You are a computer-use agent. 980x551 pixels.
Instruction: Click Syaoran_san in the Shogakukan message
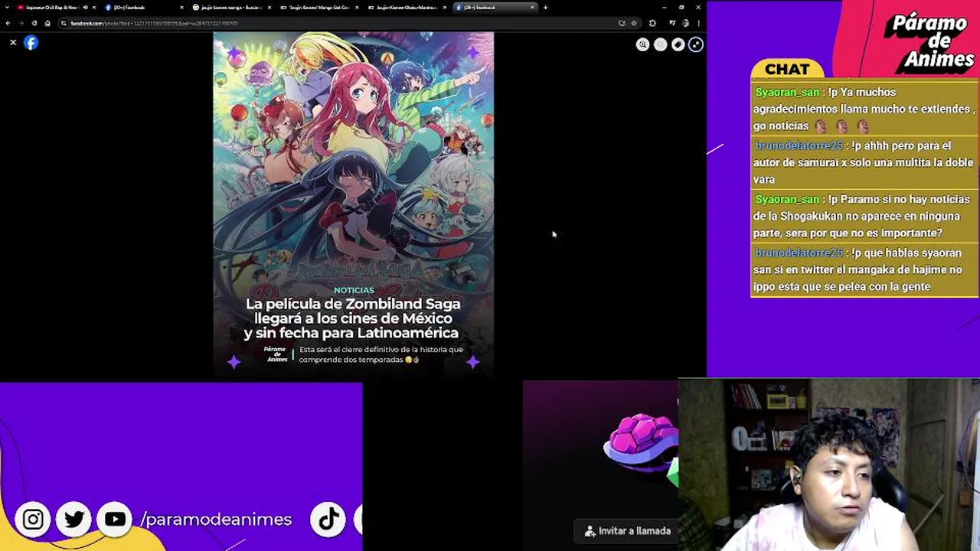[787, 199]
